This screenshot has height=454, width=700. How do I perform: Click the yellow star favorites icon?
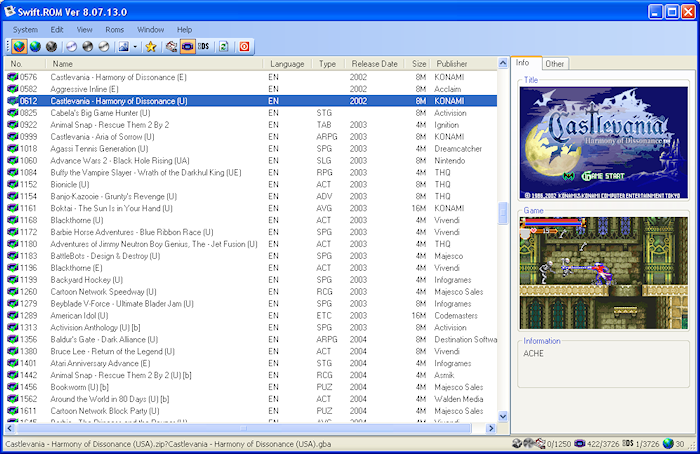[x=151, y=46]
